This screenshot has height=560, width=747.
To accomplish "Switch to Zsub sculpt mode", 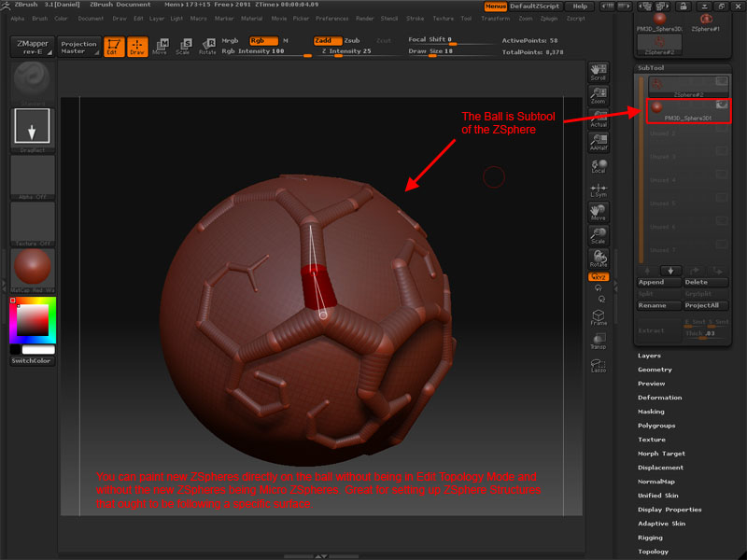I will (x=352, y=41).
